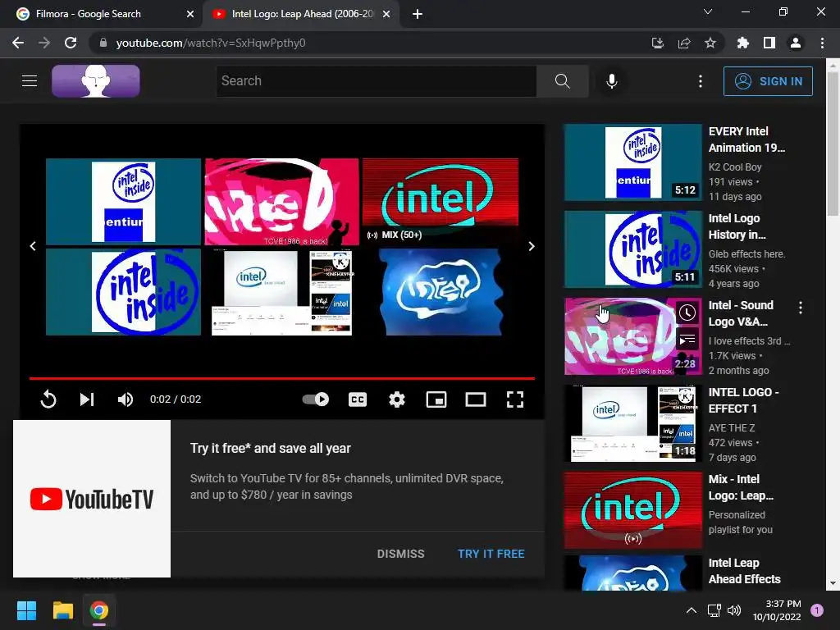
Task: Add Intel Sound Logo video to Watch later
Action: point(687,313)
